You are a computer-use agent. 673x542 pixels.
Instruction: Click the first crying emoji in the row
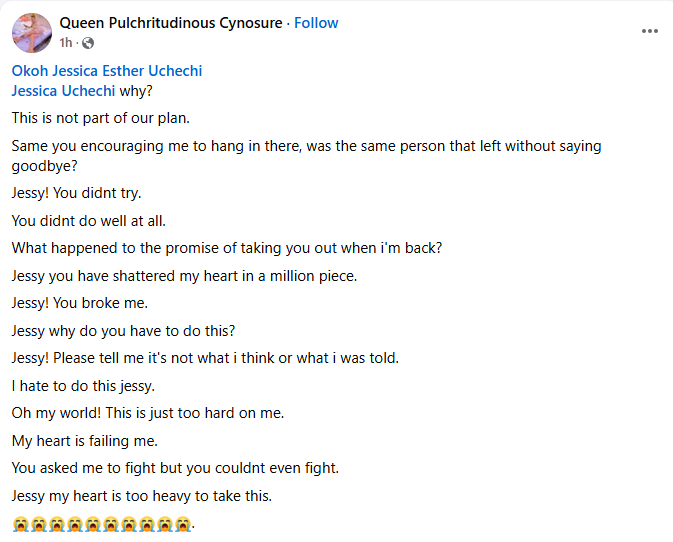click(20, 524)
